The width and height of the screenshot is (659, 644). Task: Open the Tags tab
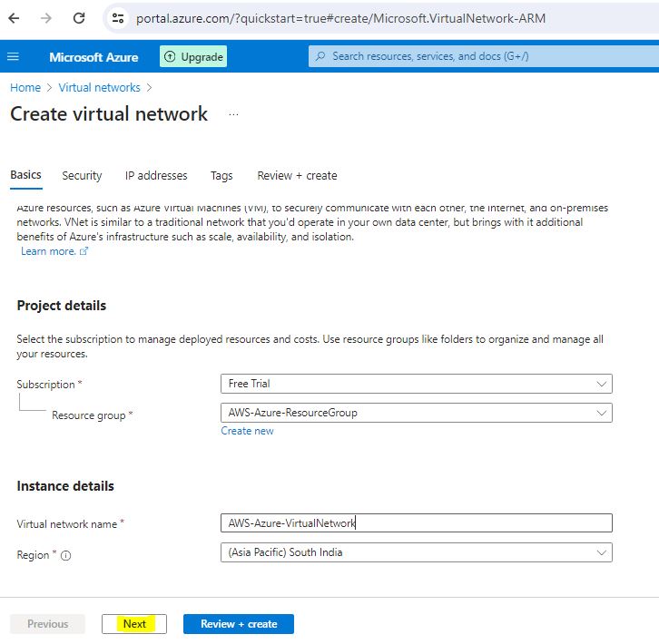221,176
